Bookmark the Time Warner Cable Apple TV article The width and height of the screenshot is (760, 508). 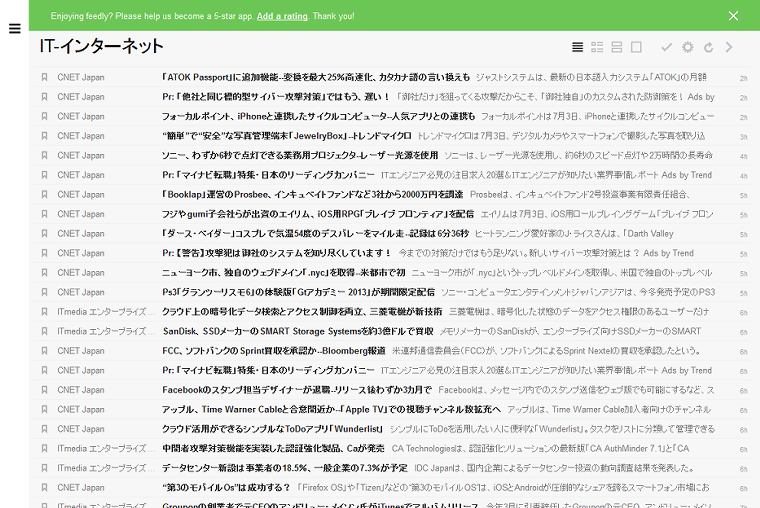(44, 409)
